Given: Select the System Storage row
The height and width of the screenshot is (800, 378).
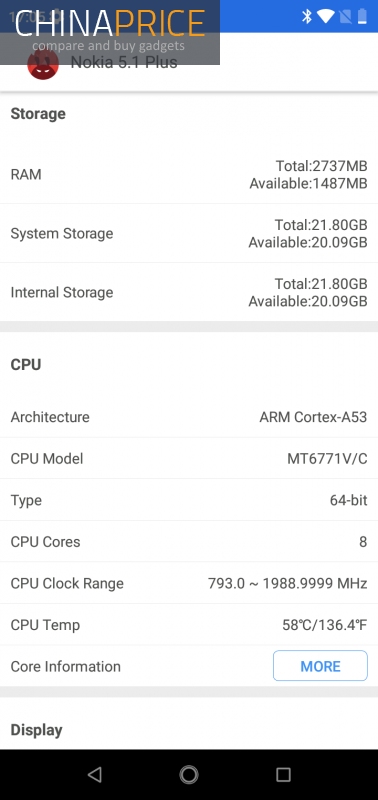Looking at the screenshot, I should 189,233.
